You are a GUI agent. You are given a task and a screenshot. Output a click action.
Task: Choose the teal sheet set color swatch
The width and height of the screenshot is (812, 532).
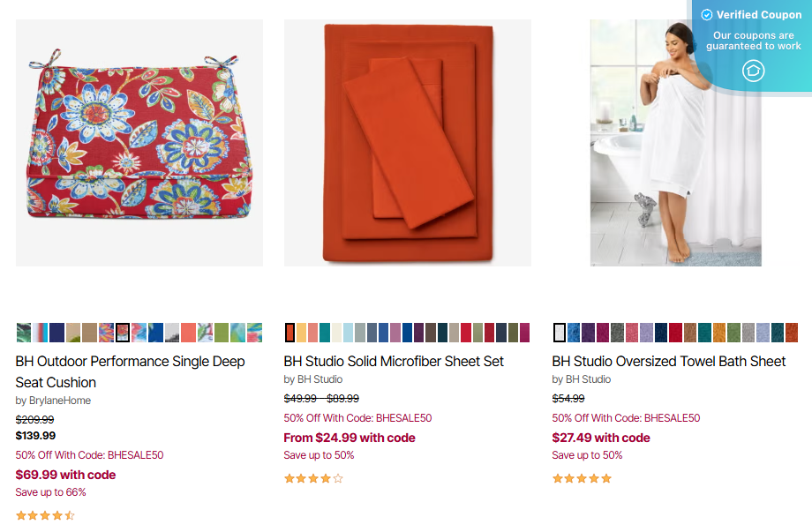click(x=325, y=333)
